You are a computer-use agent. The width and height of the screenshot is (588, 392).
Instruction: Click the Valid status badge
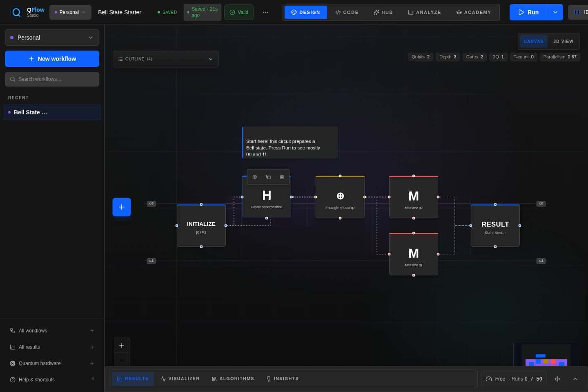pyautogui.click(x=239, y=12)
